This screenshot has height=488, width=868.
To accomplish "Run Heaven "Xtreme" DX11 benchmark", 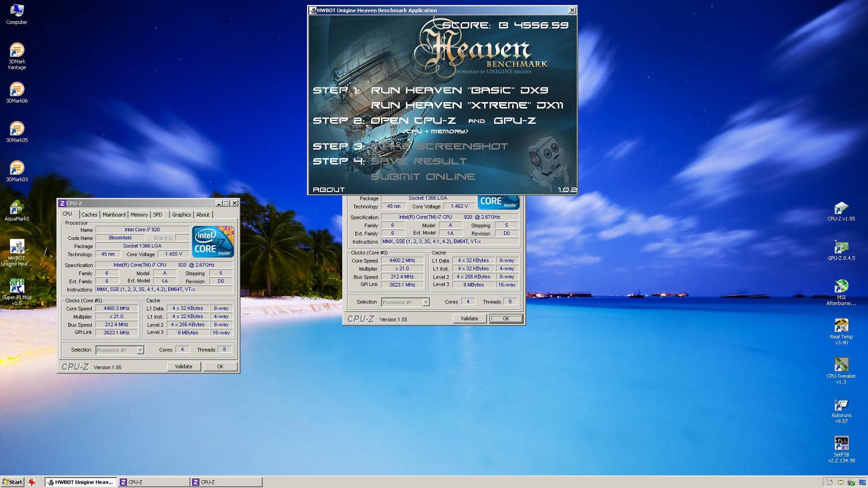I will coord(467,105).
